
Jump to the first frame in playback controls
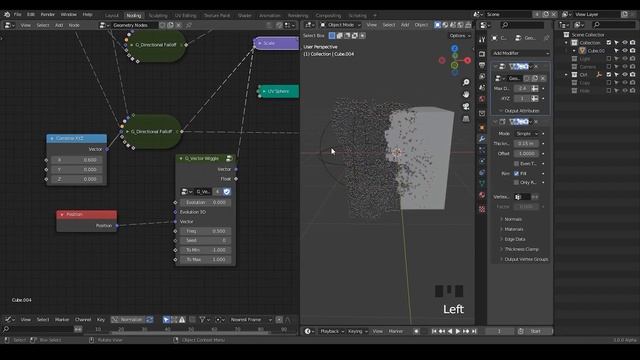click(434, 331)
